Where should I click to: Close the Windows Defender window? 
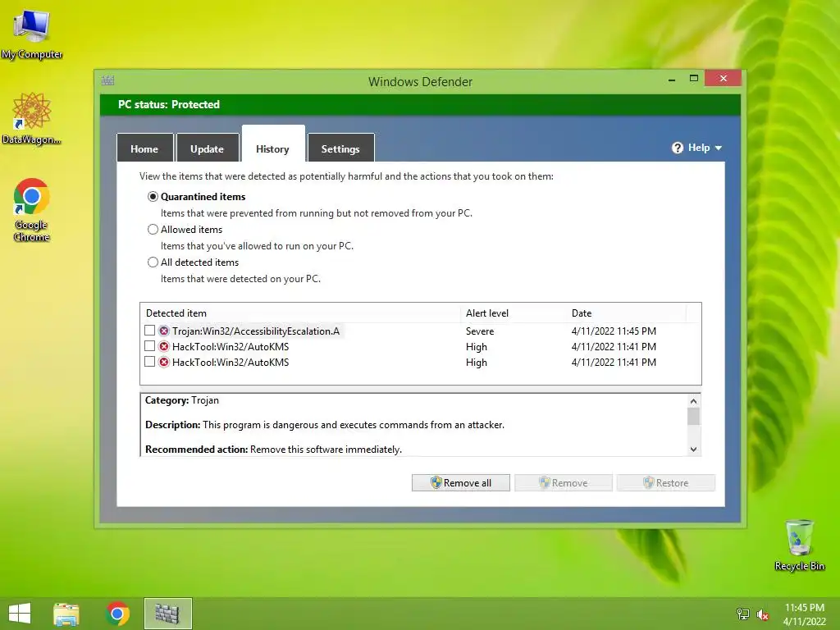tap(724, 79)
